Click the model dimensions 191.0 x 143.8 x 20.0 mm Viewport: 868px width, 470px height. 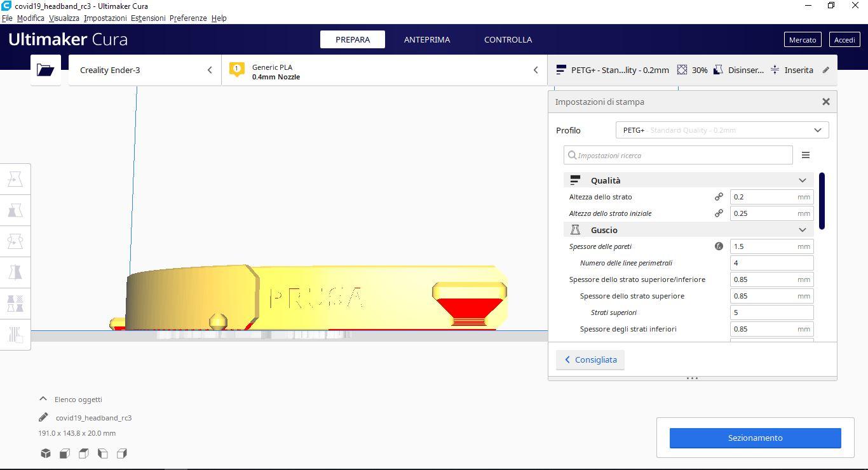tap(77, 433)
